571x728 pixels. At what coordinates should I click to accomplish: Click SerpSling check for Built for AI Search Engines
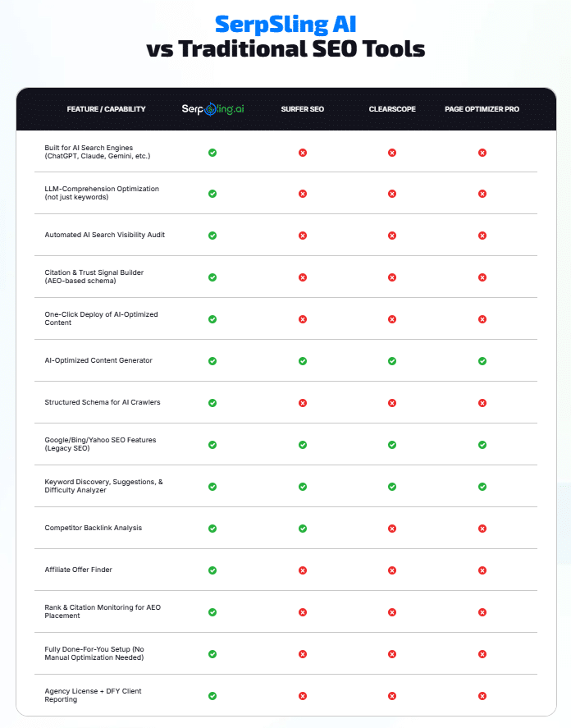click(212, 153)
